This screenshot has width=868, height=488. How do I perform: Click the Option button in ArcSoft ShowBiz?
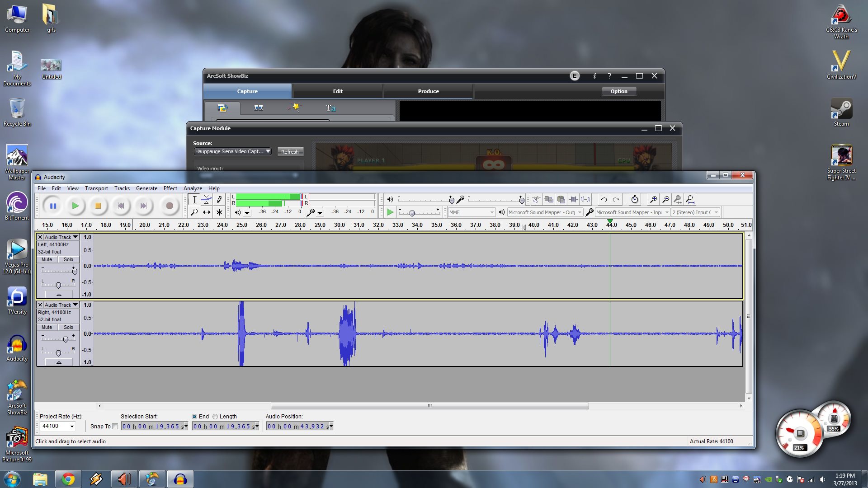pos(619,91)
